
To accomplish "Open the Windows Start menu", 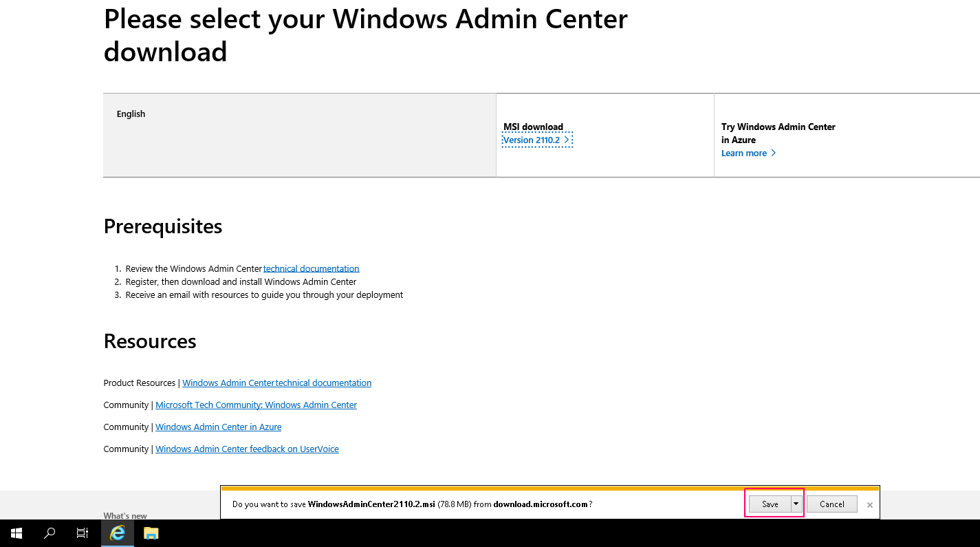I will click(17, 533).
